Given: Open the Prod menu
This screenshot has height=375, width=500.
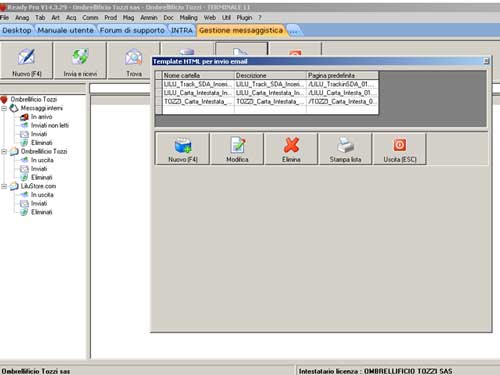Looking at the screenshot, I should (x=110, y=17).
